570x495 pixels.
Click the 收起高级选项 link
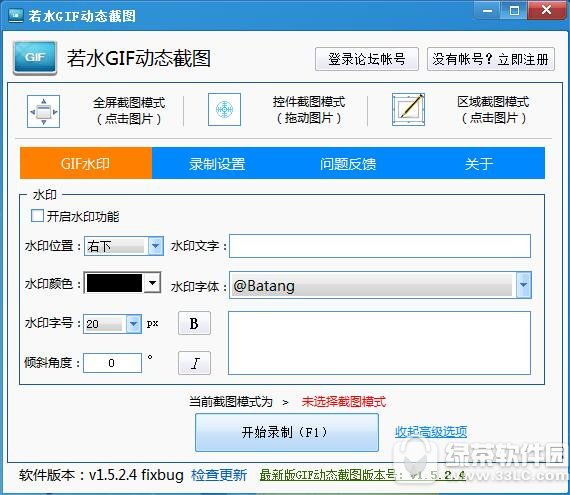click(431, 432)
